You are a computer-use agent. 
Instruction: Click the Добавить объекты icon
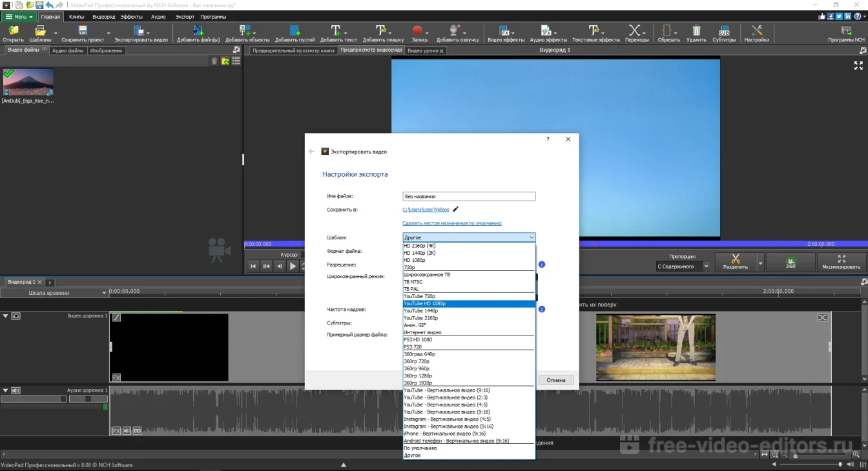coord(245,30)
